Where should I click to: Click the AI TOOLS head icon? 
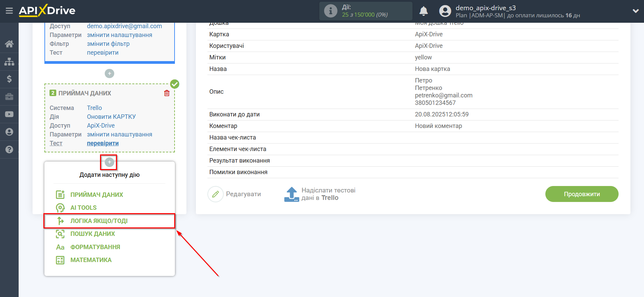60,208
